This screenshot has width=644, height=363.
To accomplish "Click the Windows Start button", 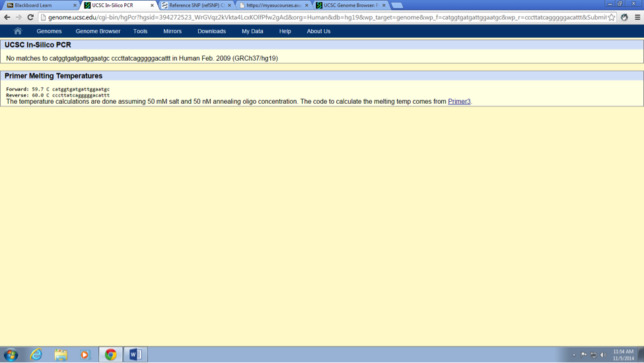I will pyautogui.click(x=11, y=355).
